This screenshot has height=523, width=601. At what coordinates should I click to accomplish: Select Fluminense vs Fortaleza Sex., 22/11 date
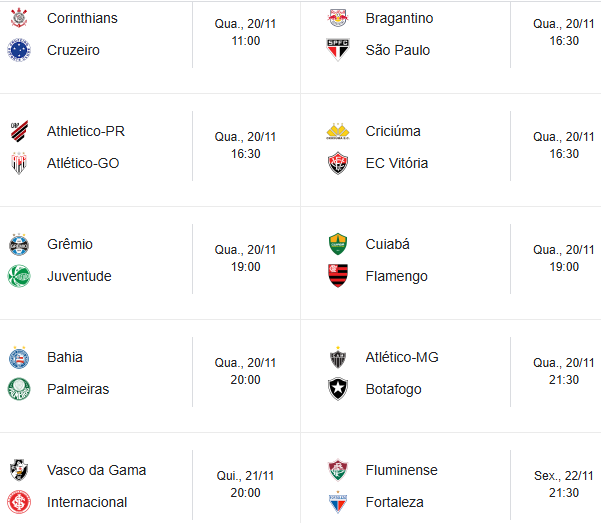[x=564, y=475]
